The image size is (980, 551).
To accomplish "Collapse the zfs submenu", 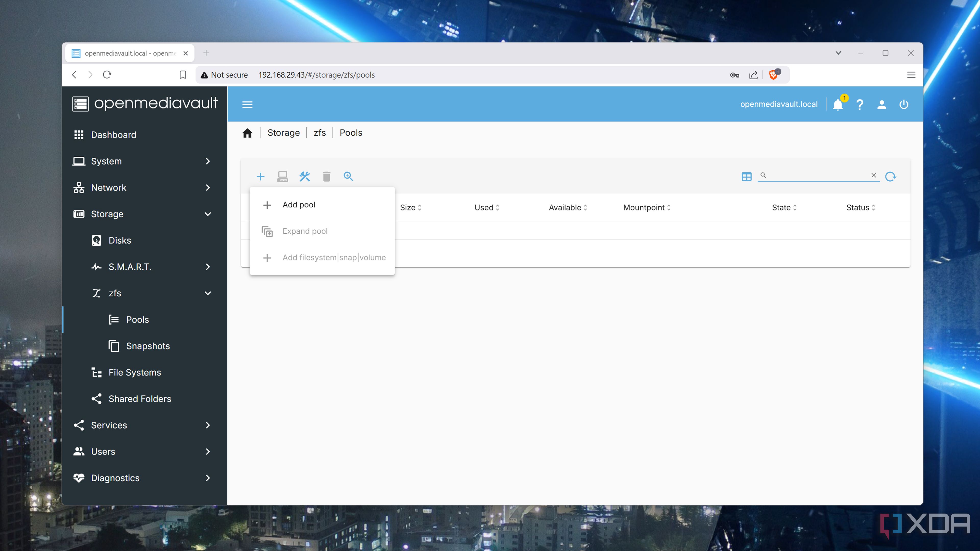I will pos(144,293).
